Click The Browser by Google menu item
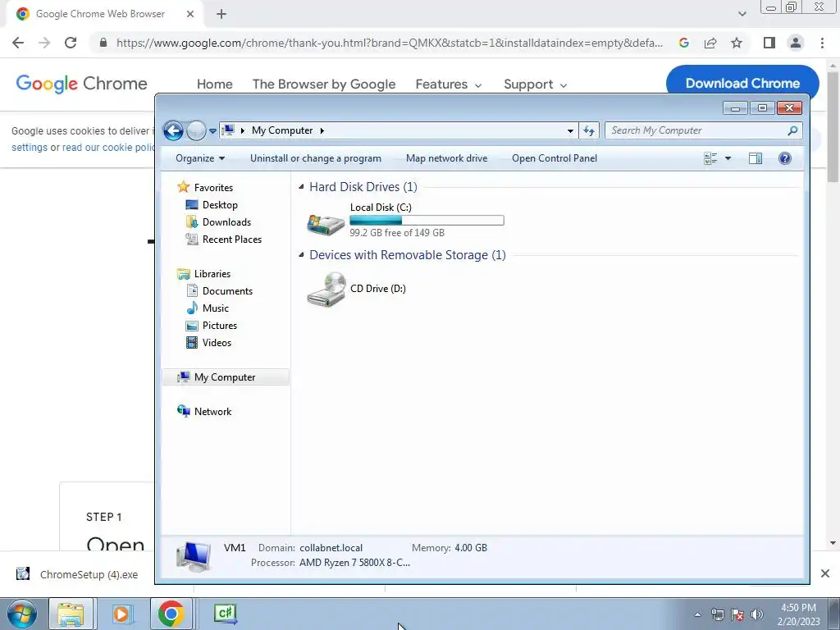Viewport: 840px width, 630px height. pos(324,84)
